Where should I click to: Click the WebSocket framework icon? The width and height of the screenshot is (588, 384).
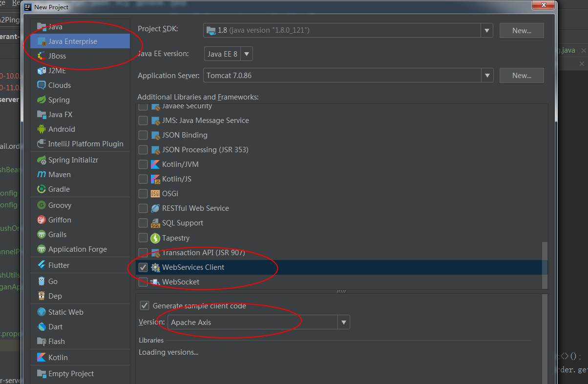155,282
